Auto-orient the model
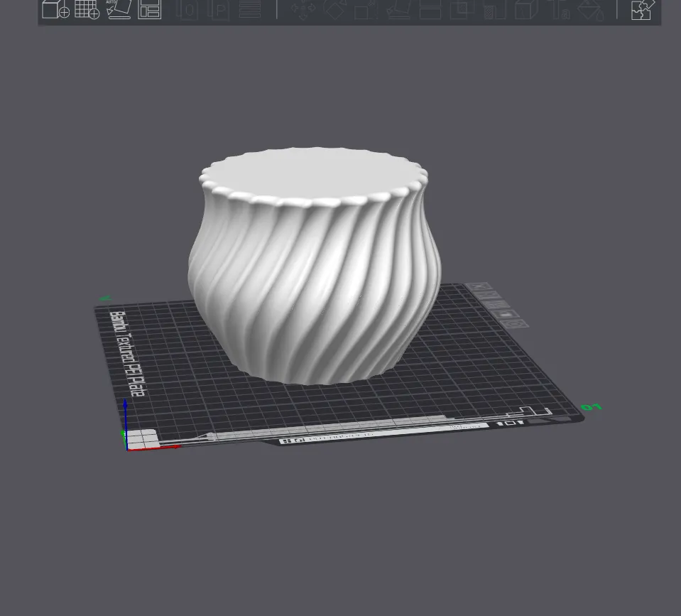681x616 pixels. click(x=119, y=10)
